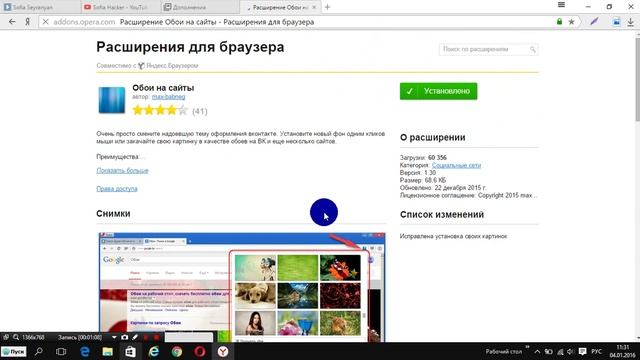This screenshot has width=640, height=360.
Task: Launch Internet Explorer from the taskbar
Action: 154,351
